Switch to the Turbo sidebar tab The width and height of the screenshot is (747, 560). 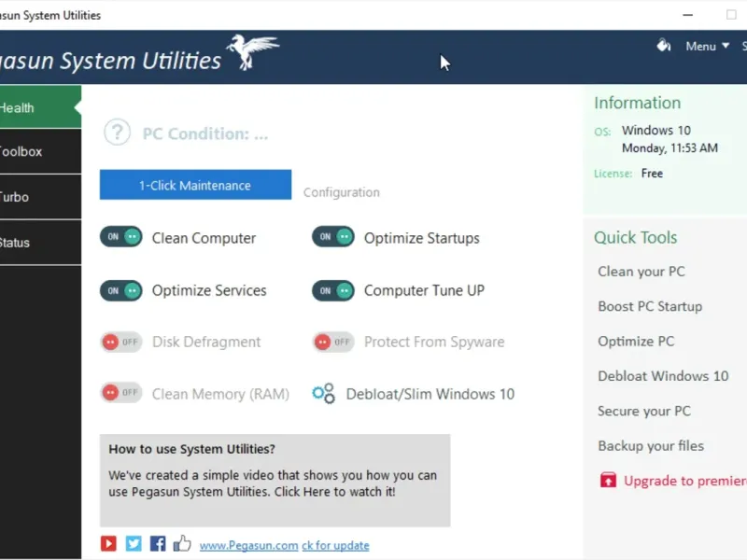(40, 197)
